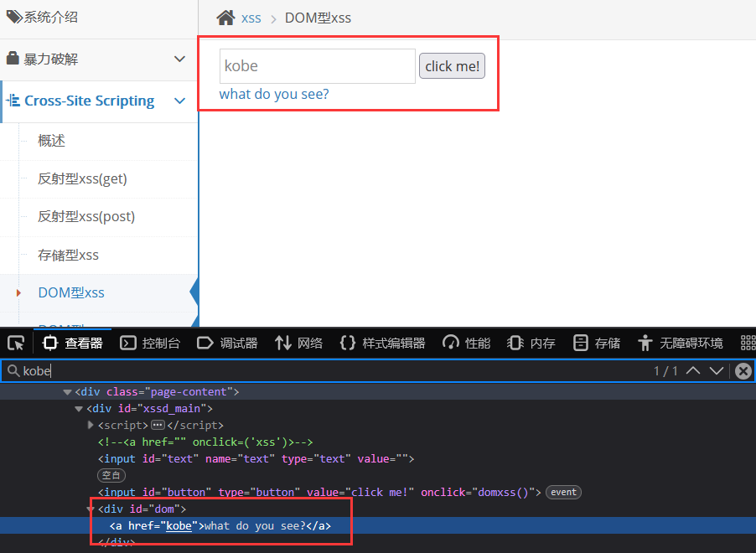
Task: Click the kobe href value link
Action: coord(179,526)
